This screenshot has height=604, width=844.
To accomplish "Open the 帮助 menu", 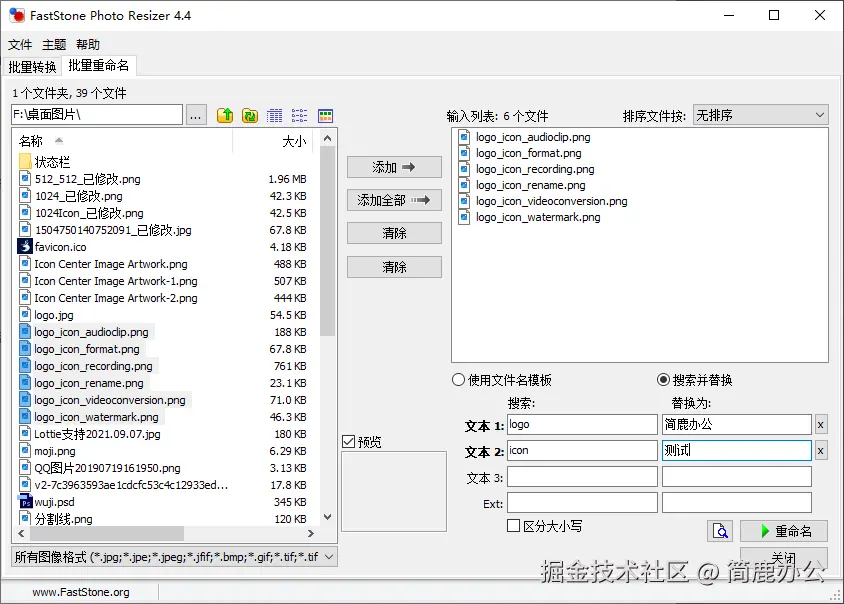I will [x=88, y=45].
